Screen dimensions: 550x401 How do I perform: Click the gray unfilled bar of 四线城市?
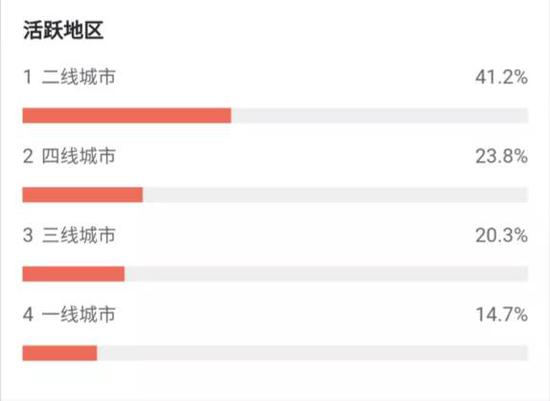click(x=335, y=195)
